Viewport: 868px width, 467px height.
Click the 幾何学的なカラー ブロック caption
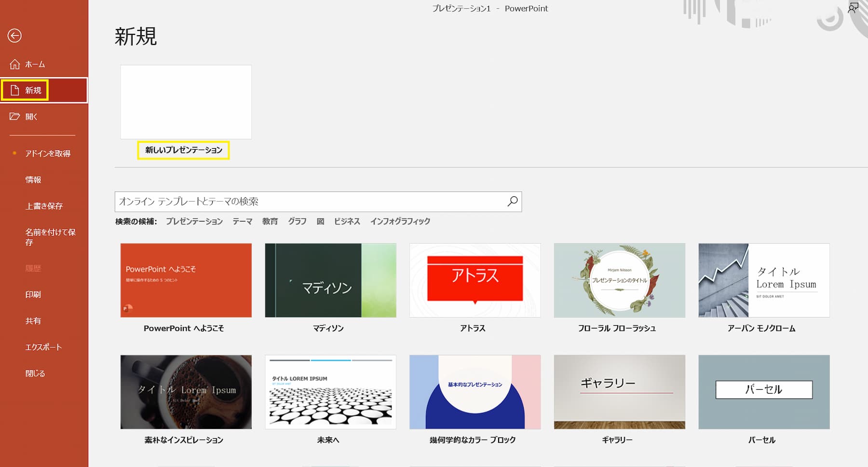(x=473, y=440)
